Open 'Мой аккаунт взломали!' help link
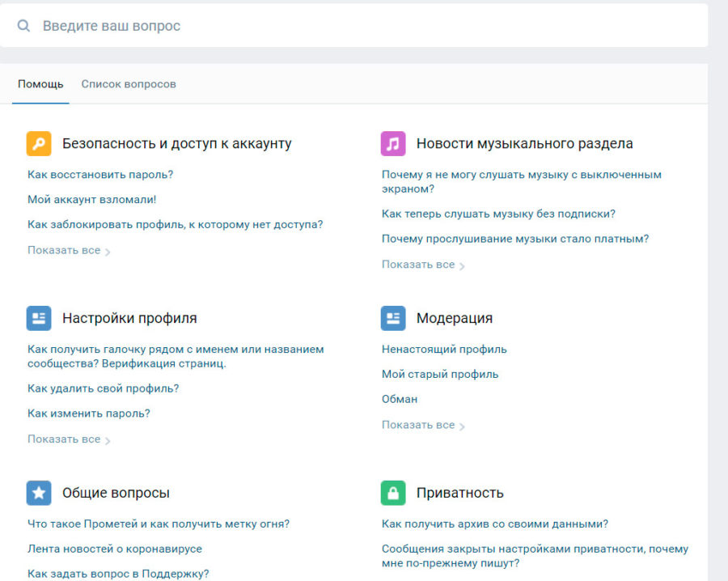 pos(91,199)
